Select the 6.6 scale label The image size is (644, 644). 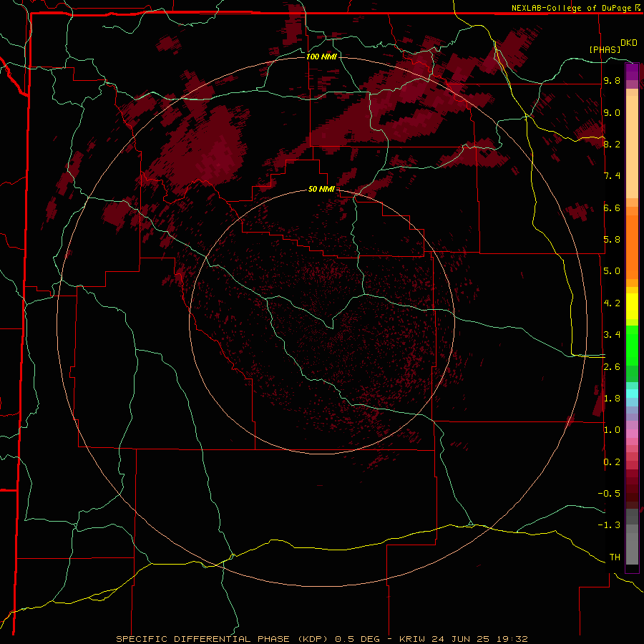pos(612,208)
